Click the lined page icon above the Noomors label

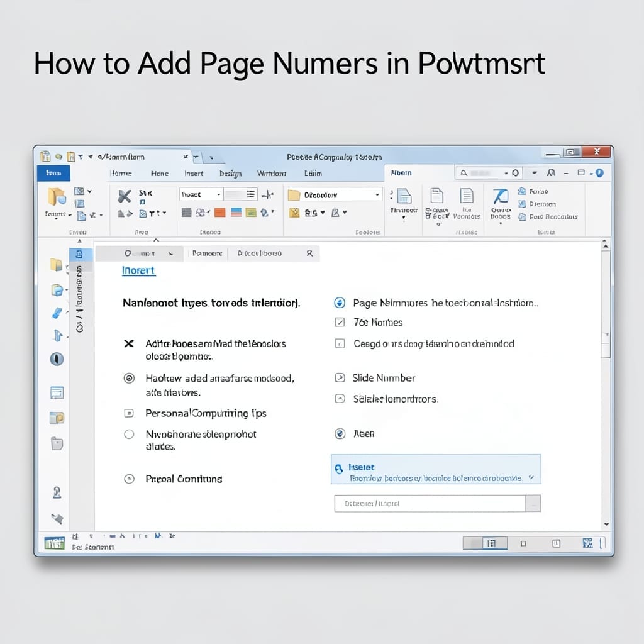(x=467, y=196)
